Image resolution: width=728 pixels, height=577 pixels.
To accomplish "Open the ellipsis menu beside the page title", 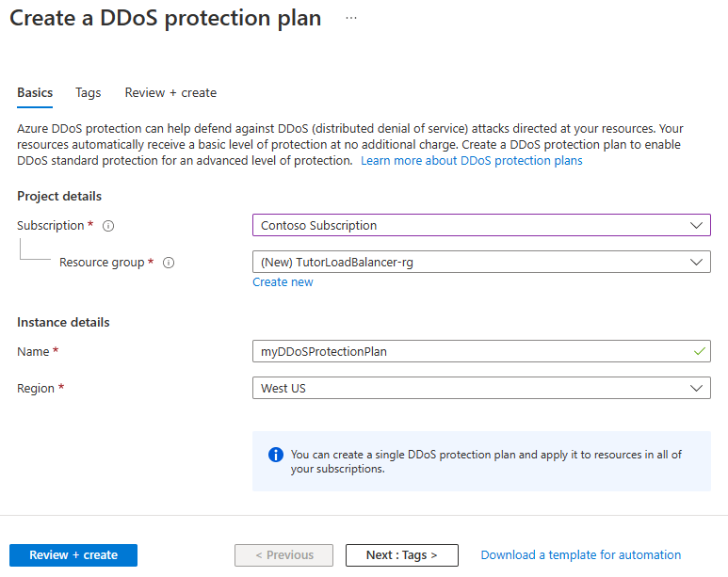I will point(351,18).
